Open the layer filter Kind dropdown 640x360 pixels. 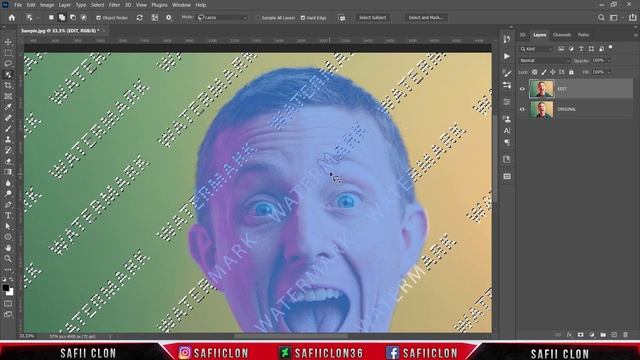(x=536, y=49)
